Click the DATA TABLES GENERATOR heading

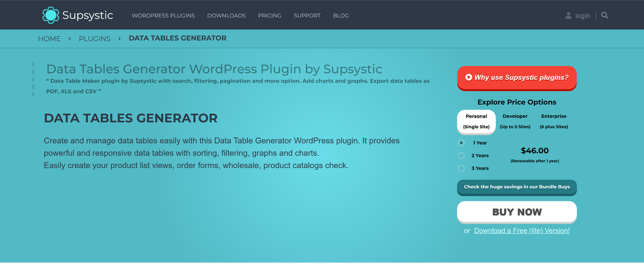coord(131,118)
